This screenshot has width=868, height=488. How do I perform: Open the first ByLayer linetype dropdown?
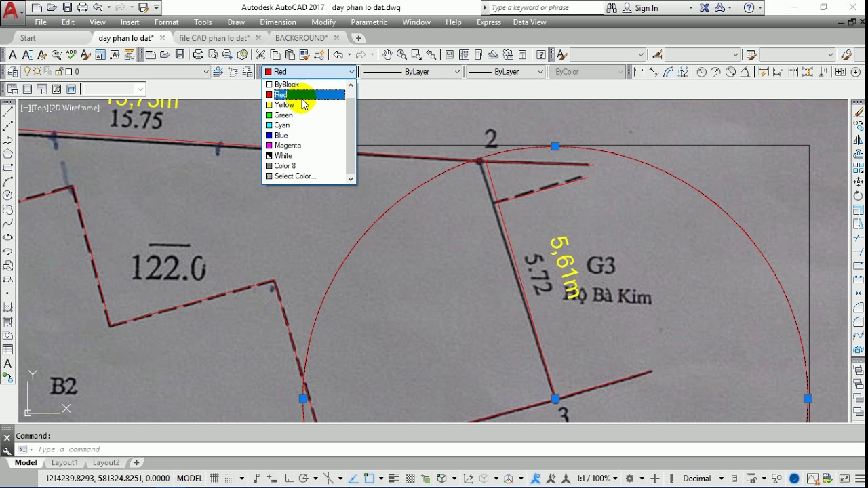(x=457, y=72)
